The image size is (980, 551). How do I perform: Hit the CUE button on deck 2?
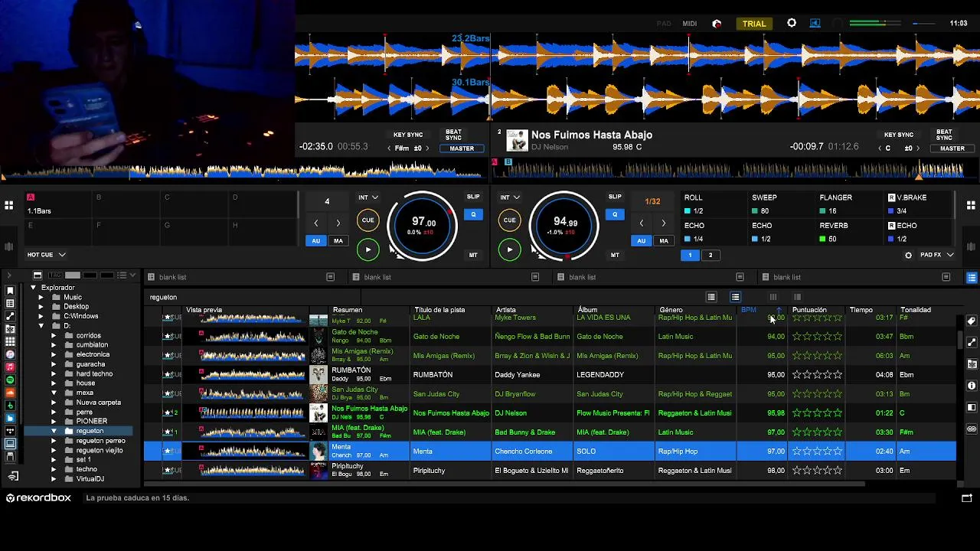coord(510,220)
